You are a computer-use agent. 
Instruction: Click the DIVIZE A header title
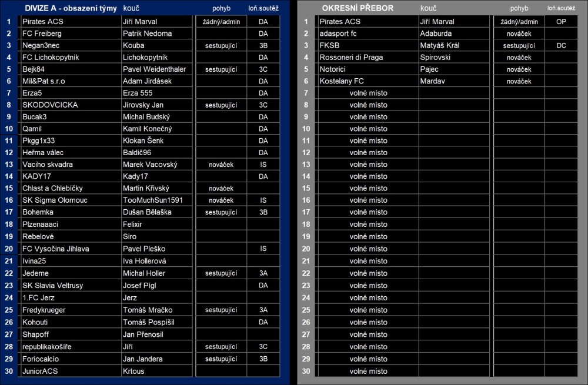(x=71, y=8)
